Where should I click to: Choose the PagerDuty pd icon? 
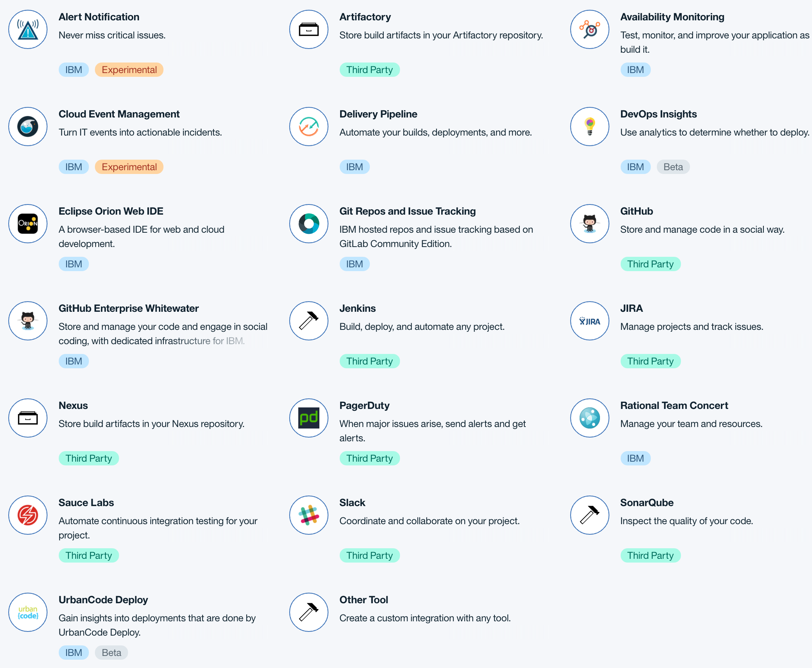click(308, 418)
